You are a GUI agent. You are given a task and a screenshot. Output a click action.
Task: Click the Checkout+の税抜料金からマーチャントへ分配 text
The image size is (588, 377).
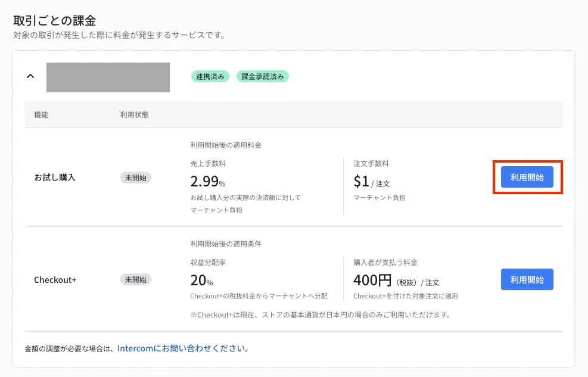tap(259, 296)
